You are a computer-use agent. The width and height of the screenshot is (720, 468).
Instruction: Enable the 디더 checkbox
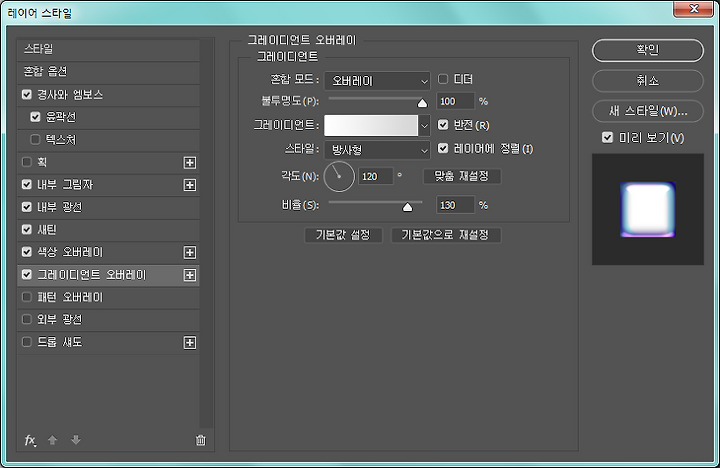[443, 79]
